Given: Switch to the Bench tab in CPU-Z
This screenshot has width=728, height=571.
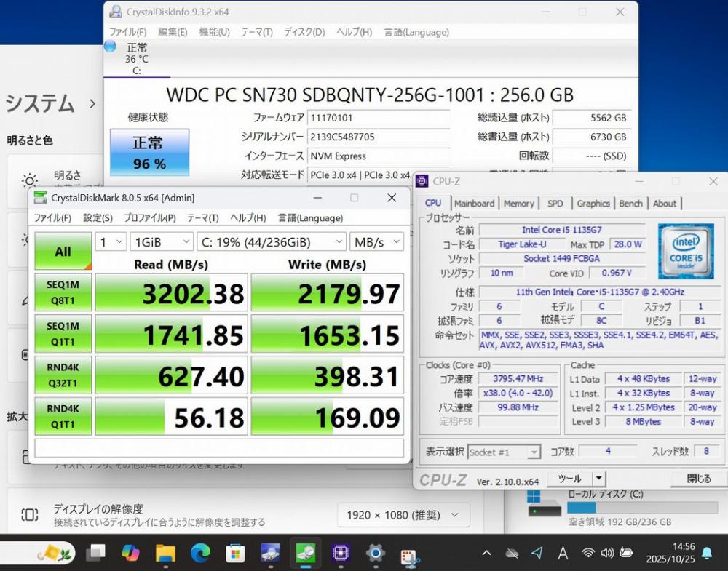Looking at the screenshot, I should coord(630,203).
